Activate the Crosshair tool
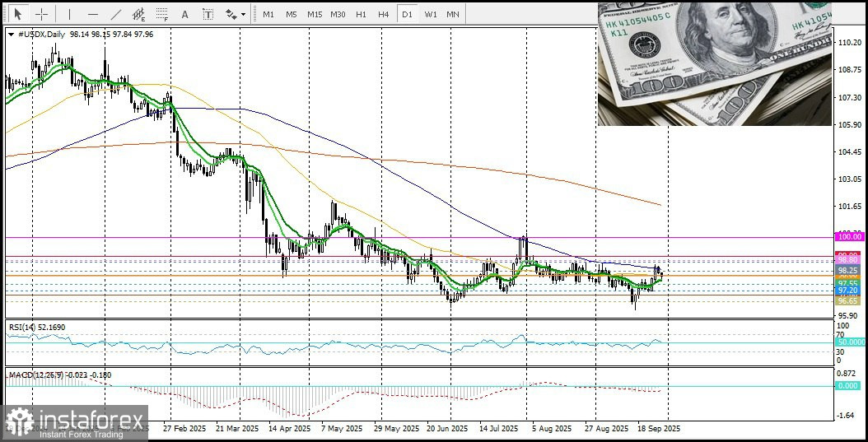The height and width of the screenshot is (442, 868). point(42,14)
